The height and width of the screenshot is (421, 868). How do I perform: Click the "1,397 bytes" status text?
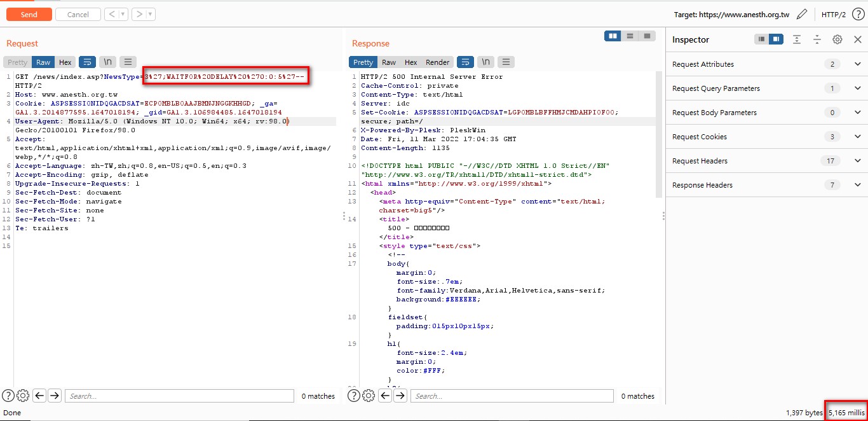(804, 413)
